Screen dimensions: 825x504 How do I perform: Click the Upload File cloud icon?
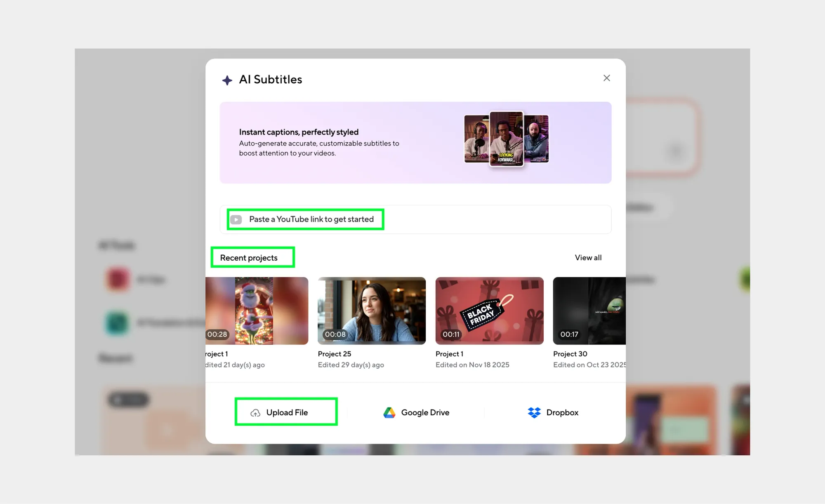coord(255,413)
